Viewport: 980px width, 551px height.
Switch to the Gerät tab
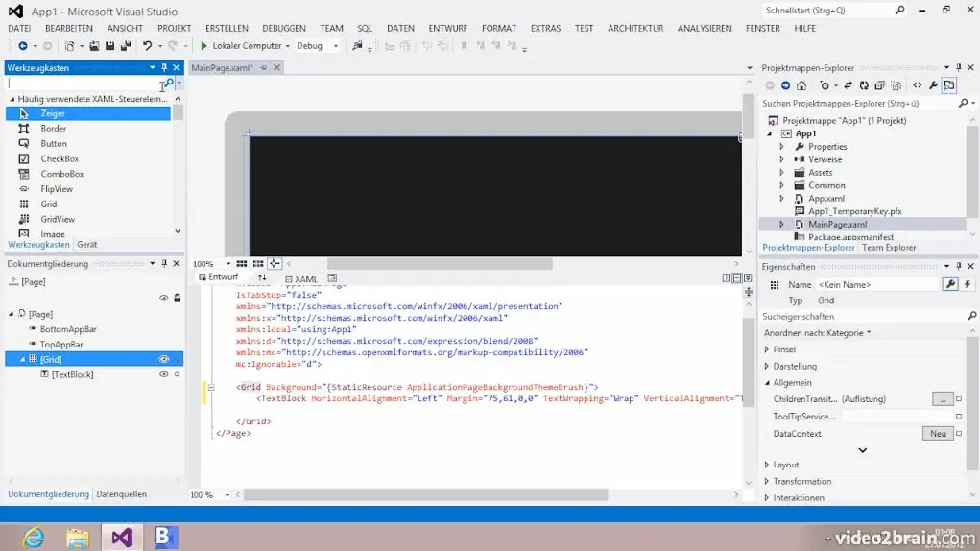(x=87, y=244)
